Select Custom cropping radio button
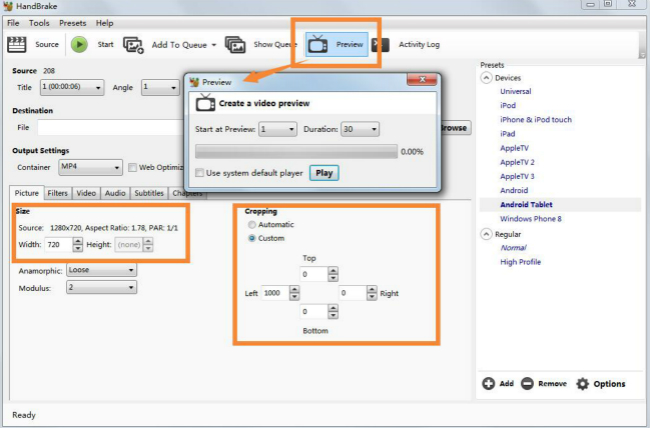Image resolution: width=650 pixels, height=428 pixels. click(x=252, y=238)
